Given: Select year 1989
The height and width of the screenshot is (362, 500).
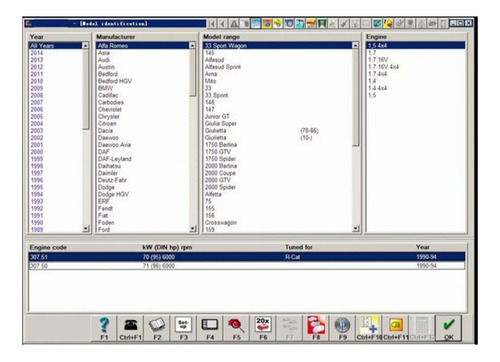Looking at the screenshot, I should tap(55, 229).
